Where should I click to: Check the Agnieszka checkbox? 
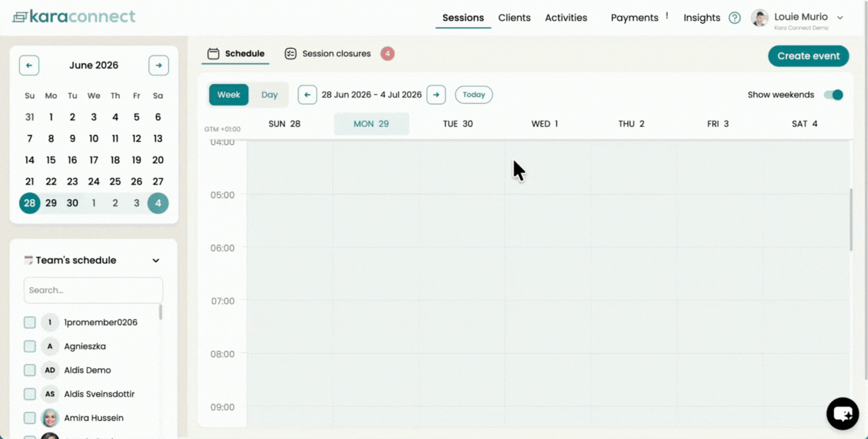[30, 346]
